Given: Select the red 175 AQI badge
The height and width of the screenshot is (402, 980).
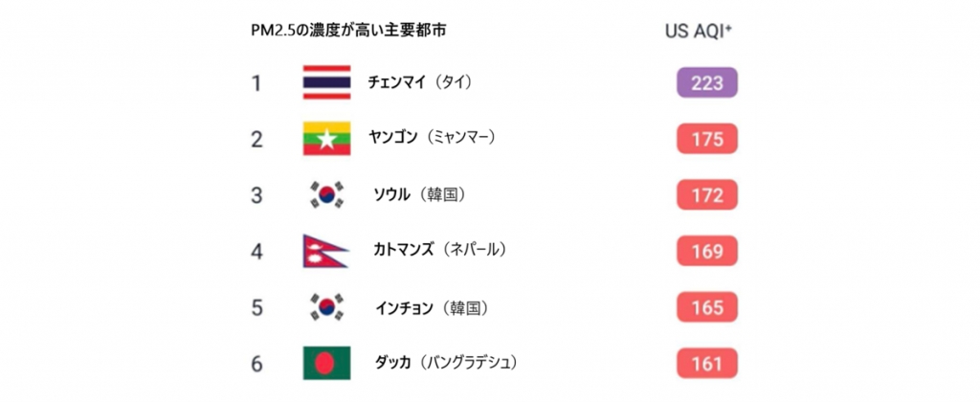Looking at the screenshot, I should (706, 139).
